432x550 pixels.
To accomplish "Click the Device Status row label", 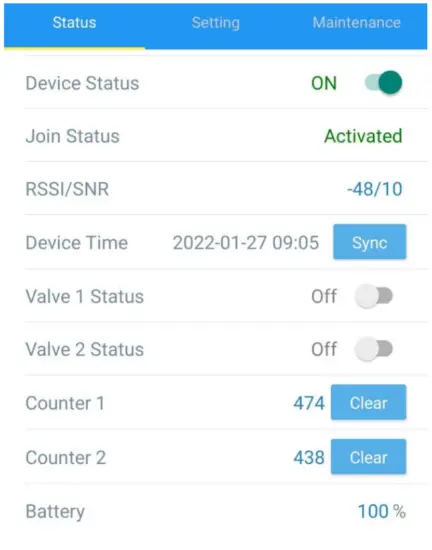I will pyautogui.click(x=82, y=83).
